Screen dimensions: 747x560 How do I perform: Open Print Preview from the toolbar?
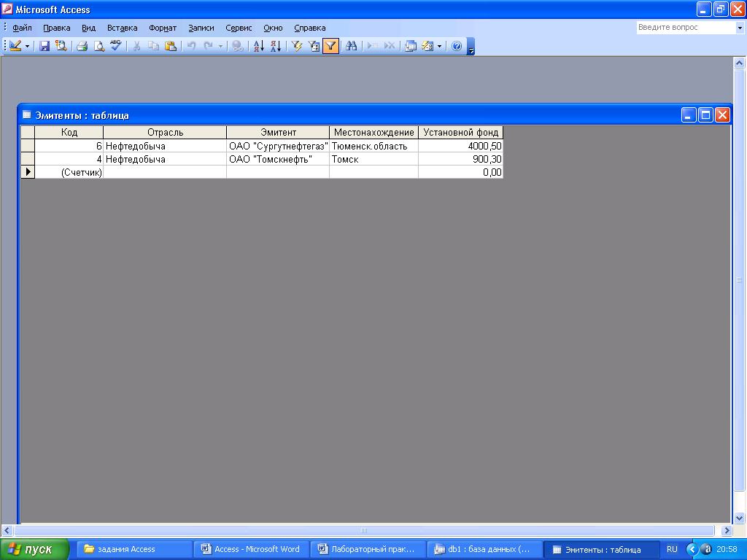click(x=98, y=46)
